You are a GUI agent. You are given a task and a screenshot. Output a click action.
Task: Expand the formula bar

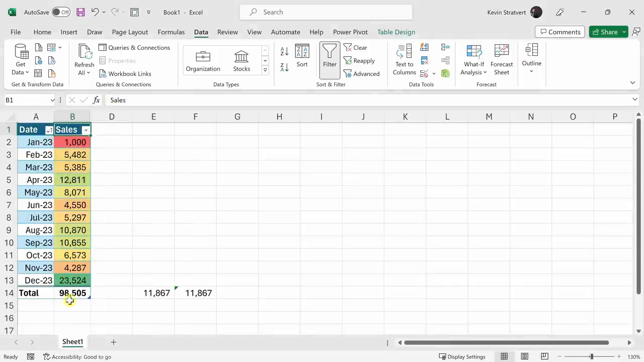tap(634, 100)
